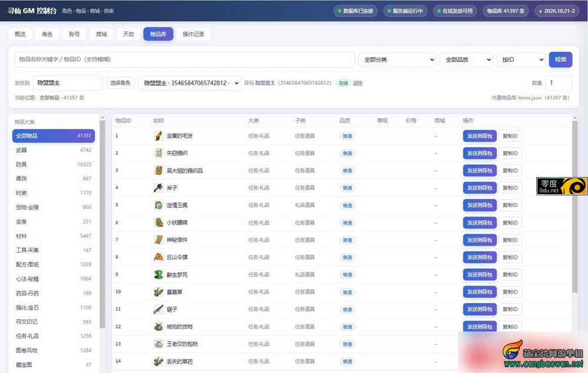The image size is (588, 373).
Task: Select the 强化·宝石 category
Action: (x=54, y=307)
